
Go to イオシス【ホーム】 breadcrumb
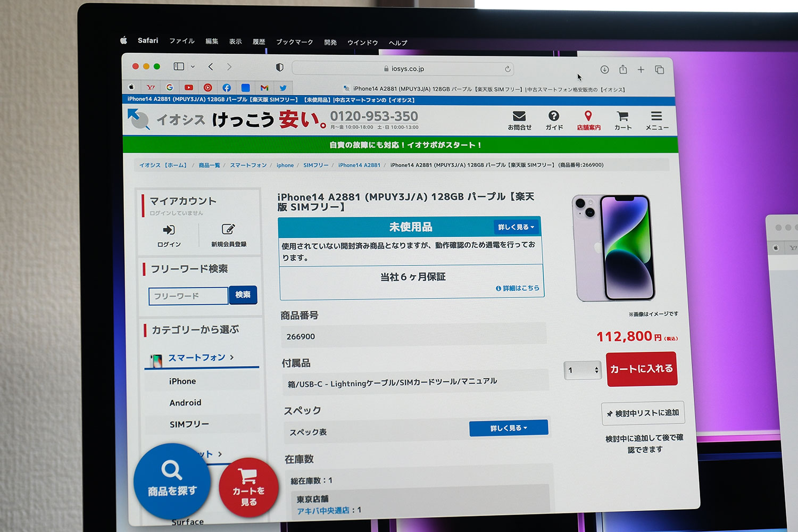(163, 165)
